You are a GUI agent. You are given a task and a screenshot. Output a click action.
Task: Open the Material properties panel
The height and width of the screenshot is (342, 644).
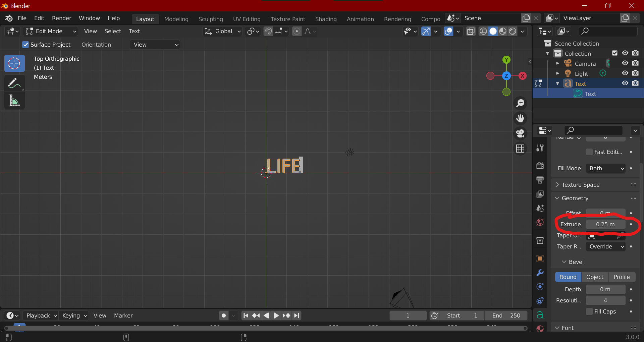tap(540, 329)
